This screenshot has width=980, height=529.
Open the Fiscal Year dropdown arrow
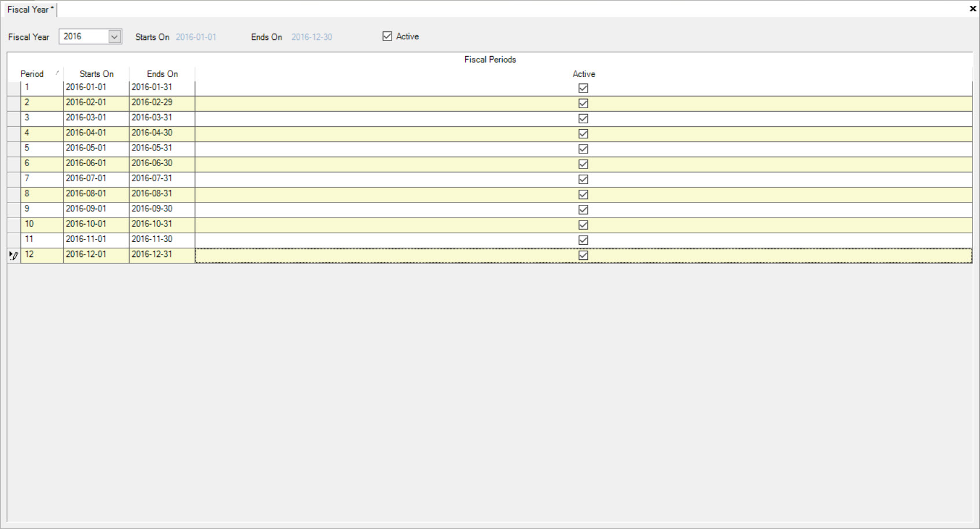[115, 36]
